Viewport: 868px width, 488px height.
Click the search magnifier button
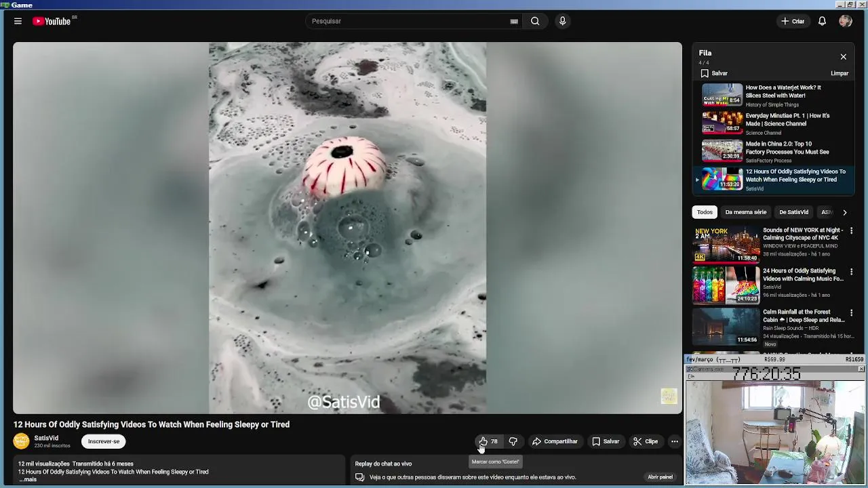coord(535,21)
